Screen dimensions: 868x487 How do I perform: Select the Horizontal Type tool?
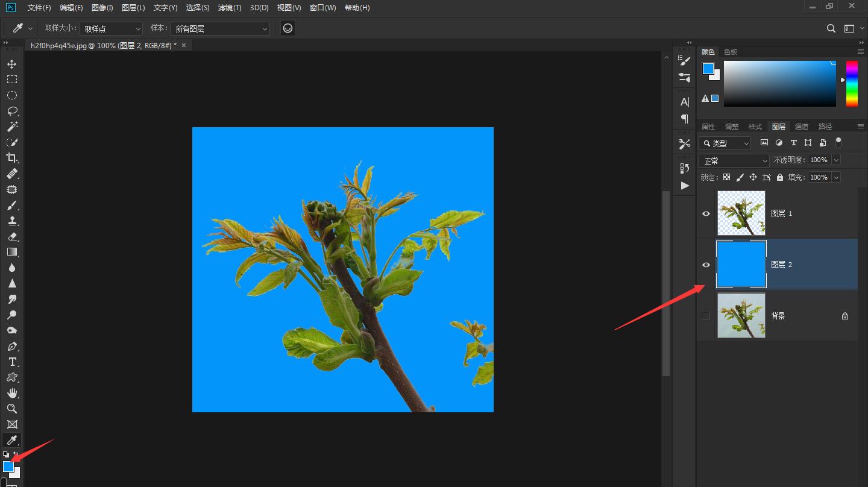tap(11, 362)
